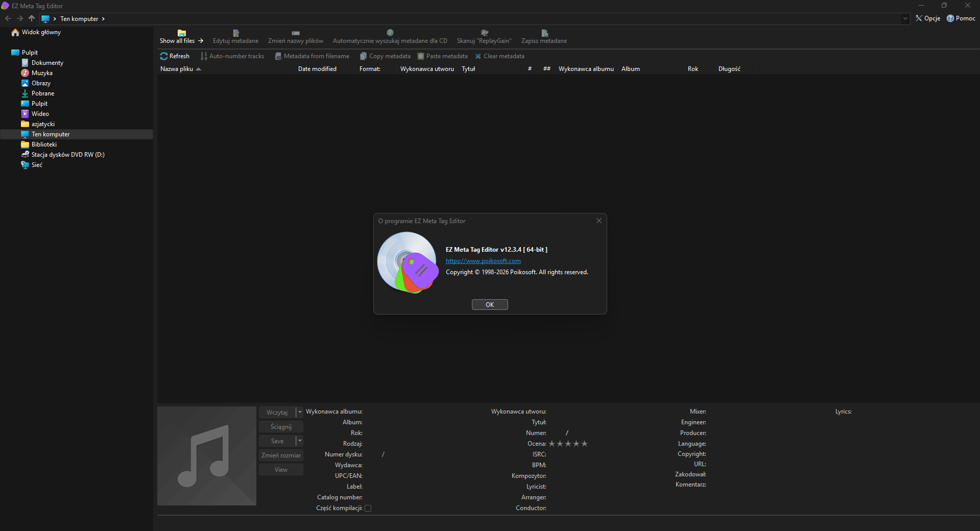Set Ocena rating to three stars

(568, 444)
